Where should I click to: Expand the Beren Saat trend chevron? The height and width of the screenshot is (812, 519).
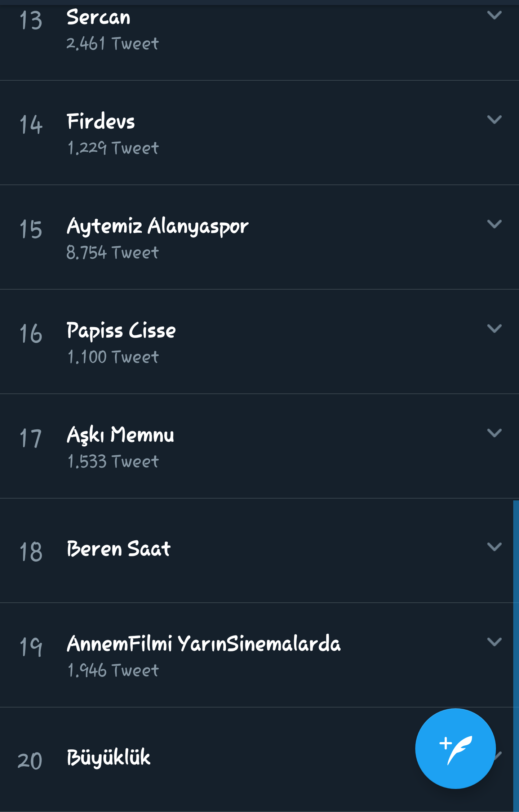tap(494, 546)
